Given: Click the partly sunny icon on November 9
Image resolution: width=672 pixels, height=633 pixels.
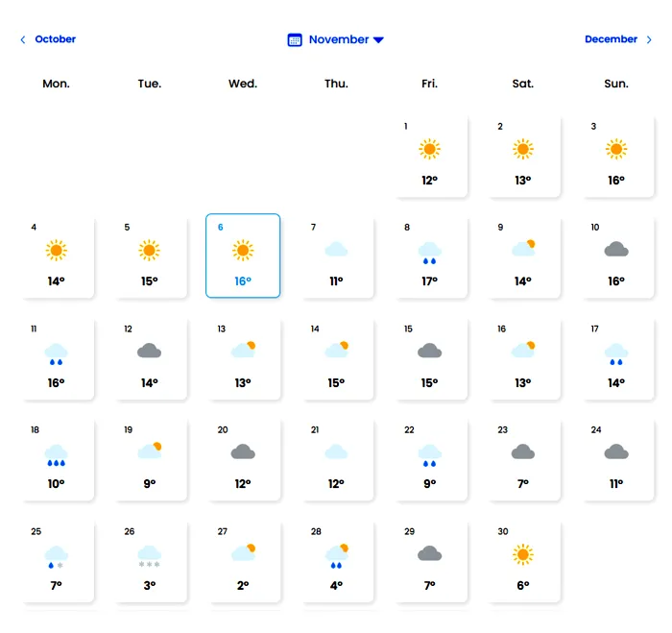Looking at the screenshot, I should pyautogui.click(x=523, y=248).
